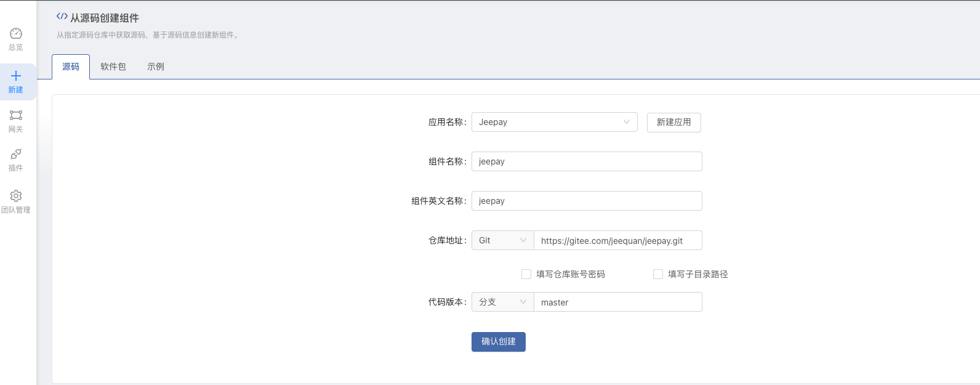Open the 网关 gateway icon
The height and width of the screenshot is (385, 980).
coord(16,116)
